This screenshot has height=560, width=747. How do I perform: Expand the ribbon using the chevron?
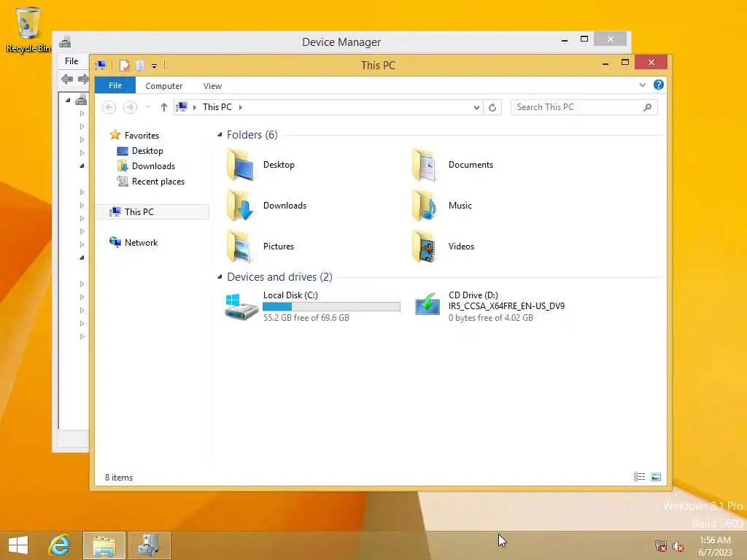click(x=642, y=85)
